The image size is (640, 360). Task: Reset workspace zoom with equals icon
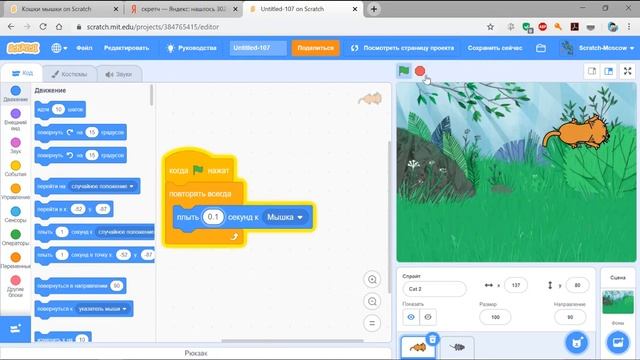[x=372, y=323]
